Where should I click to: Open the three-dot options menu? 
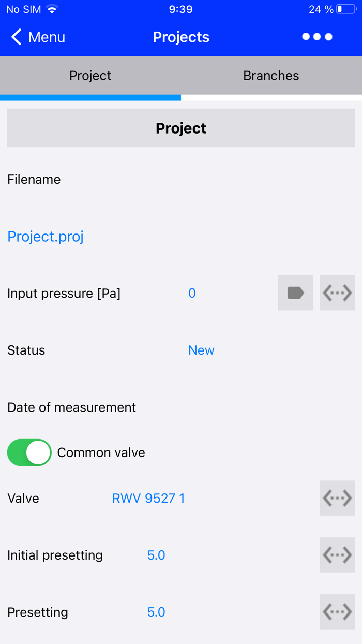pyautogui.click(x=317, y=37)
